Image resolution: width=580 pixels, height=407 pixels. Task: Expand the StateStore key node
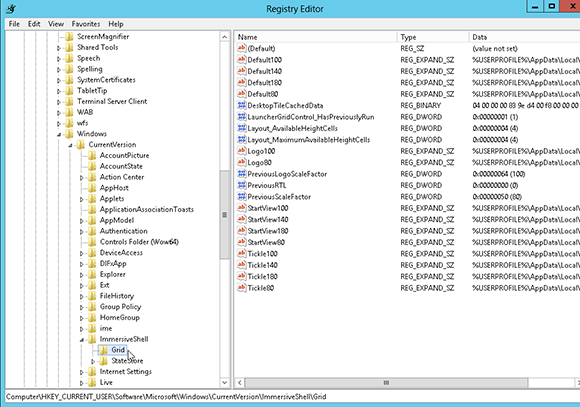pos(93,361)
